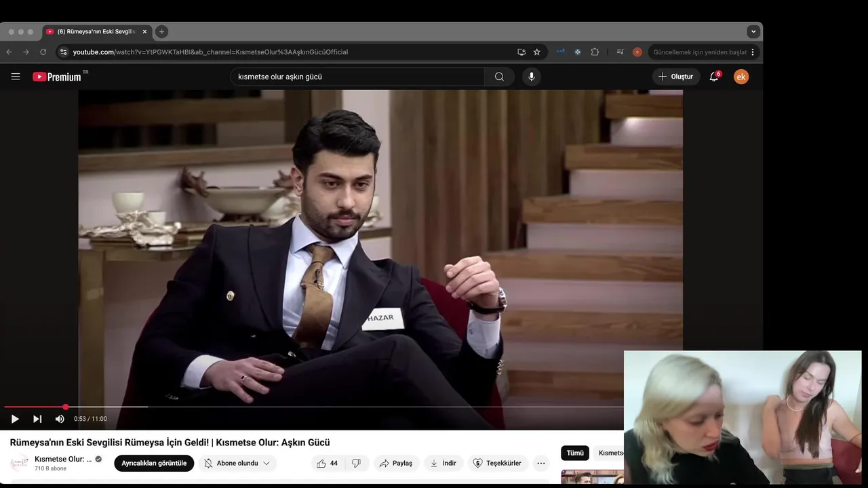This screenshot has height=488, width=868.
Task: Send thanks with Teşekkürler button
Action: point(498,464)
